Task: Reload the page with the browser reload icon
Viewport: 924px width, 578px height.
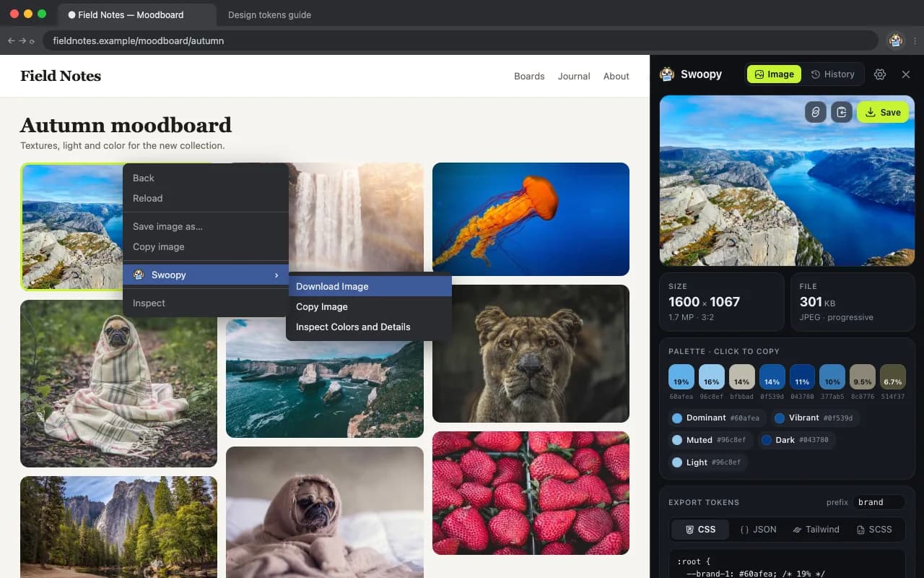Action: [x=32, y=41]
